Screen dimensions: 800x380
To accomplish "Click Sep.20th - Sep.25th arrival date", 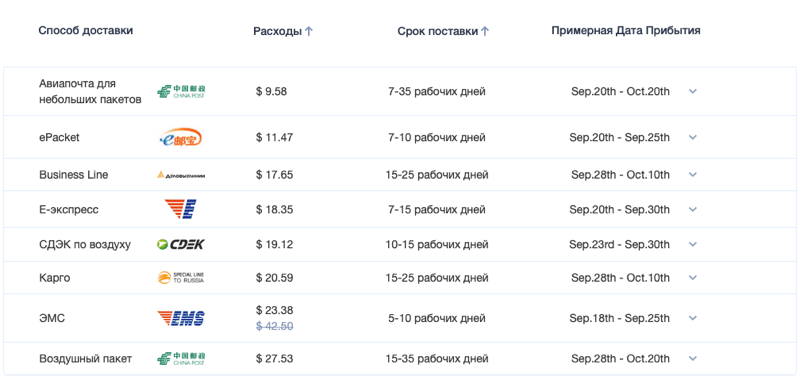I will pos(619,137).
